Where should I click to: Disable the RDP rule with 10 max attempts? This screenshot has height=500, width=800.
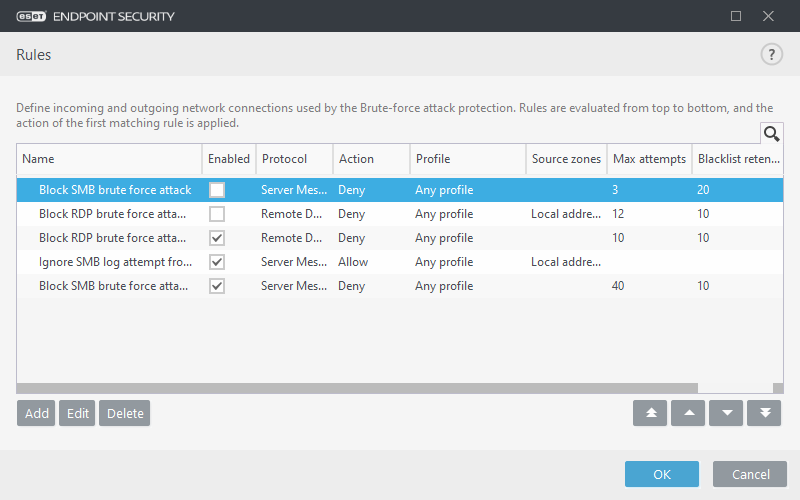point(217,238)
